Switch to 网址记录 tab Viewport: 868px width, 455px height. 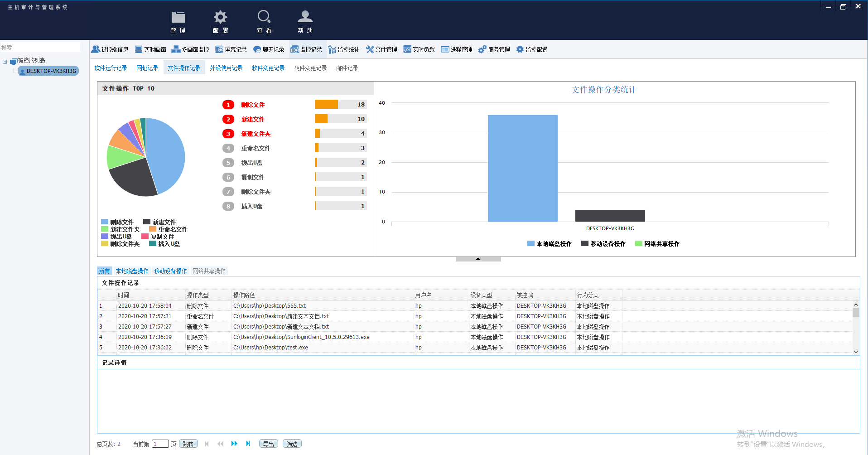coord(147,68)
